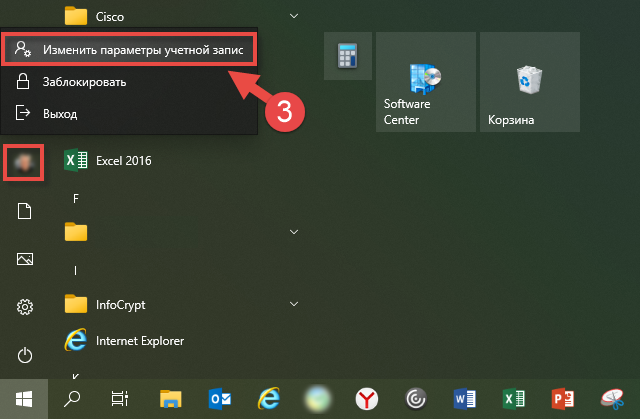Expand the unnamed folder chevron under F
This screenshot has width=640, height=419.
[293, 232]
